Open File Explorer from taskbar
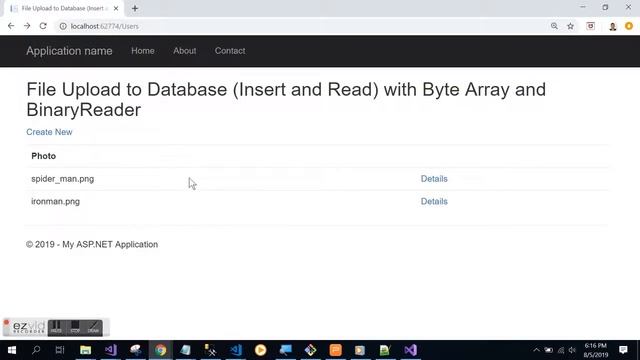This screenshot has width=640, height=360. click(85, 350)
